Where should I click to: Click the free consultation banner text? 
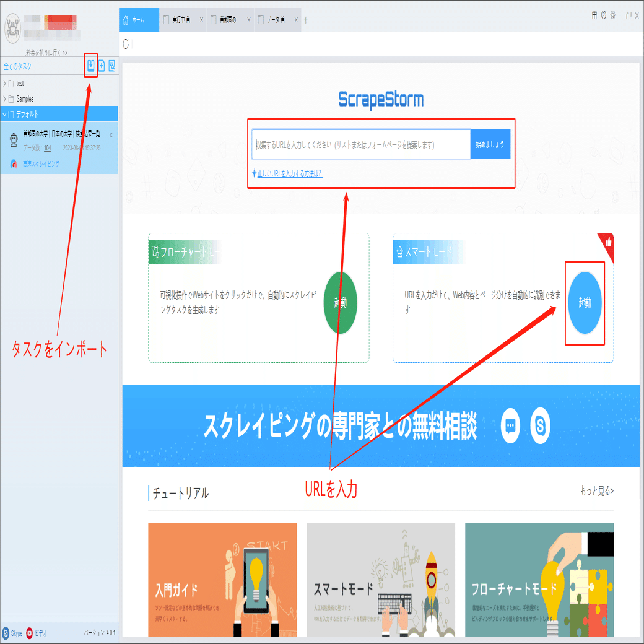[340, 425]
